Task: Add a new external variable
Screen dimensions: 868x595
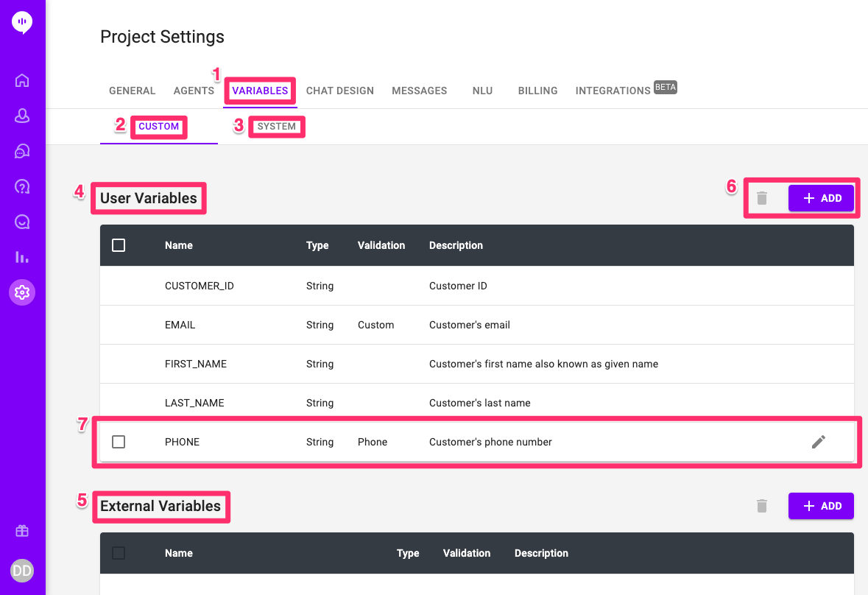Action: [821, 506]
